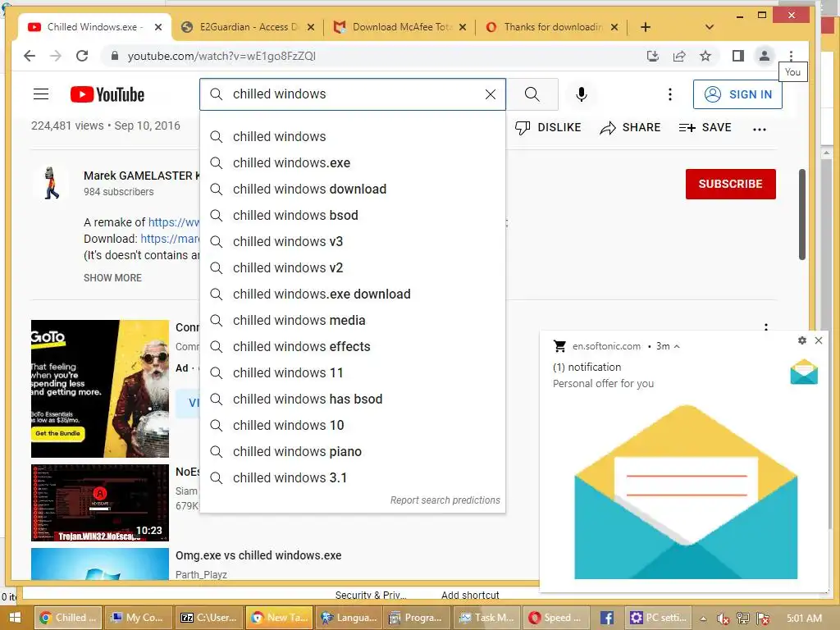The image size is (840, 630).
Task: Pick suggestion 'chilled windows piano'
Action: tap(353, 452)
